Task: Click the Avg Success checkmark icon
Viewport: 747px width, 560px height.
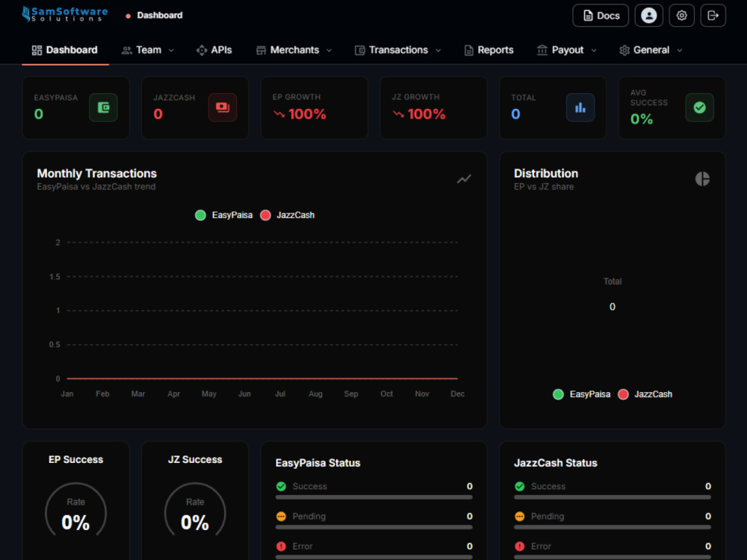Action: 699,108
